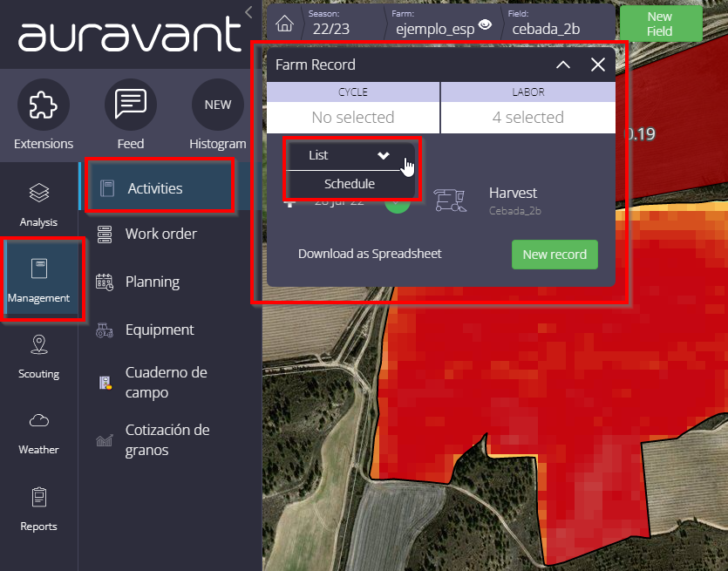This screenshot has width=728, height=571.
Task: Close the Farm Record panel
Action: coord(598,65)
